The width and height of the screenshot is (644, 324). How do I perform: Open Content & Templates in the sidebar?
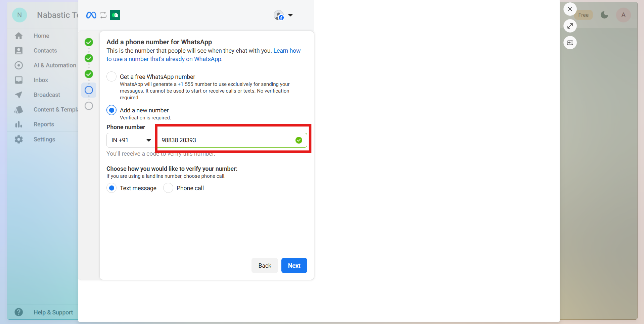[x=56, y=110]
